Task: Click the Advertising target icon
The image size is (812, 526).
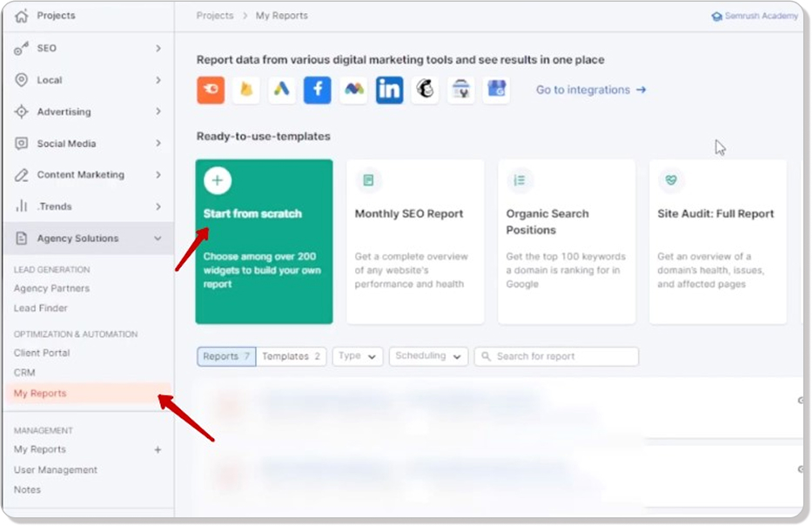Action: coord(21,111)
